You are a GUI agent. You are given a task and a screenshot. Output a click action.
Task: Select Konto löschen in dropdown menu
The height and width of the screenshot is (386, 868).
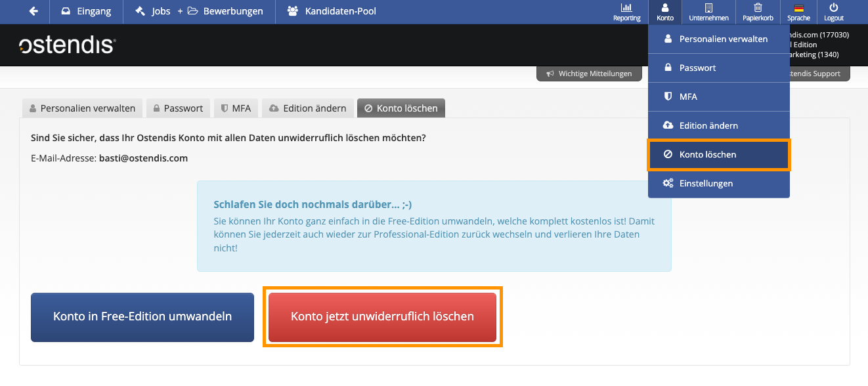719,154
